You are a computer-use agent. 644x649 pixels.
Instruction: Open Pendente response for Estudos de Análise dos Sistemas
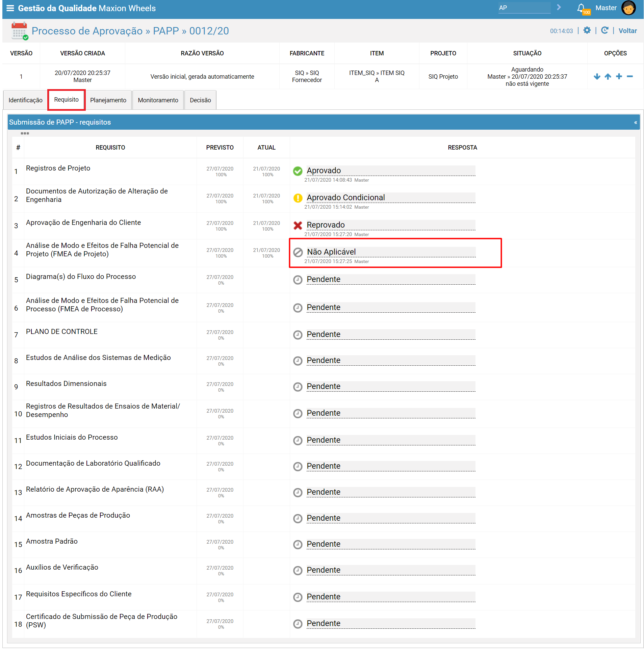(x=391, y=361)
